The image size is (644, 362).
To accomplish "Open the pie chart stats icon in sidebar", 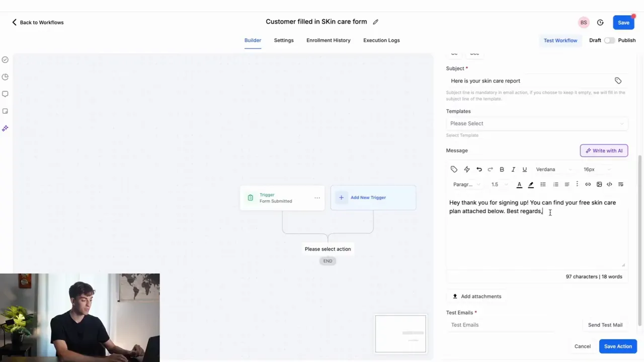I will [5, 77].
